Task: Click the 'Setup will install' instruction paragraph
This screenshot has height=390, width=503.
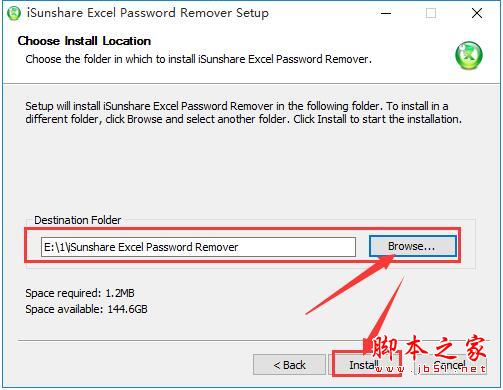Action: 244,113
